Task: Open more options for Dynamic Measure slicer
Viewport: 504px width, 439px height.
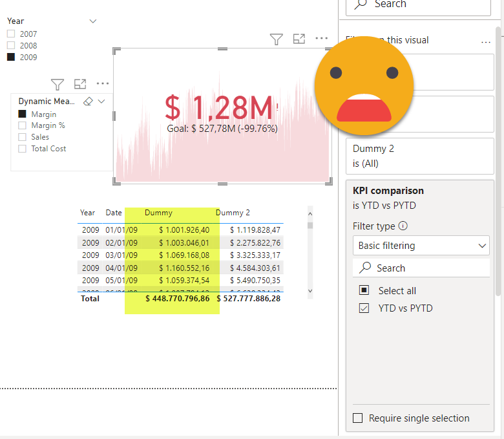Action: 103,83
